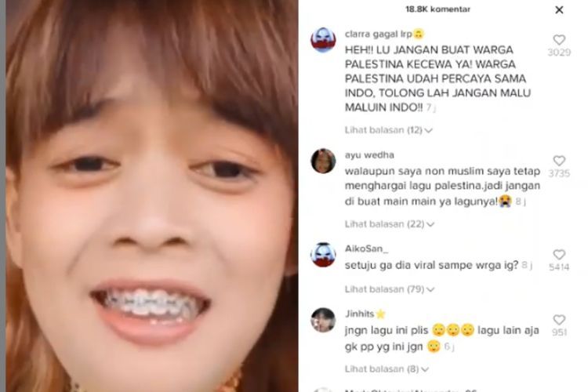Open username 'ayu wedha'

tap(369, 155)
